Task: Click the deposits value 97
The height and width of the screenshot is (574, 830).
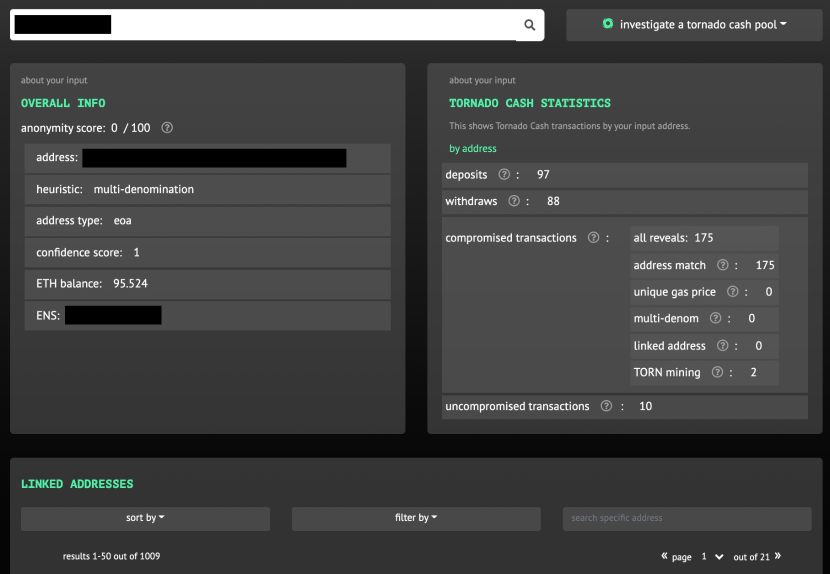Action: 543,175
